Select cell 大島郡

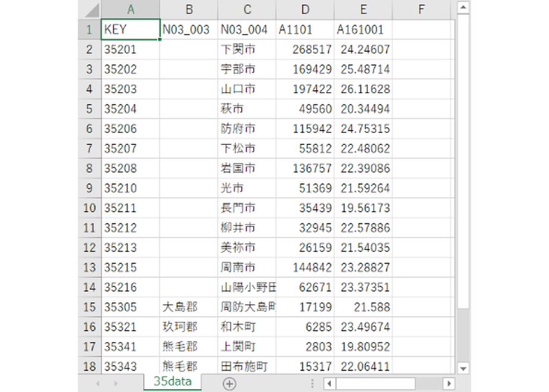(x=189, y=307)
